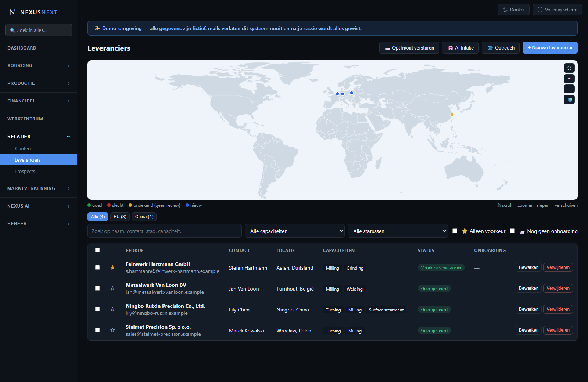Delete Metaalwerk Van Loon BV with Verwijderen
588x382 pixels.
tap(558, 288)
